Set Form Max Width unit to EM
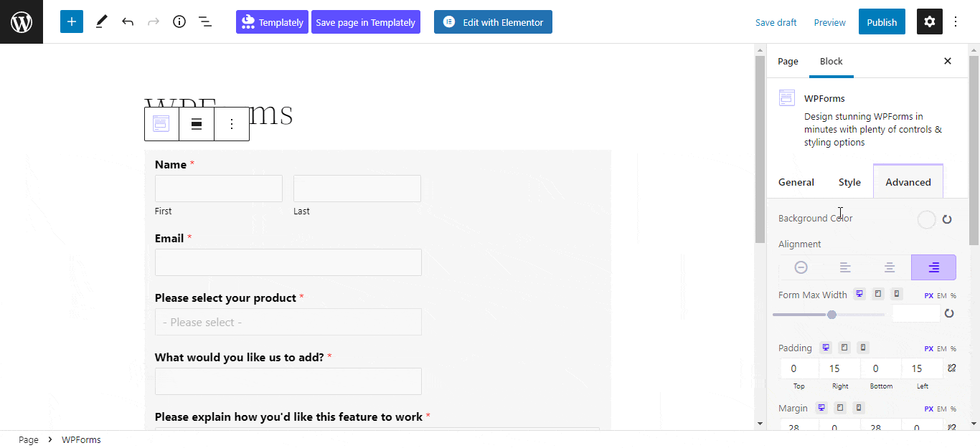 click(942, 295)
